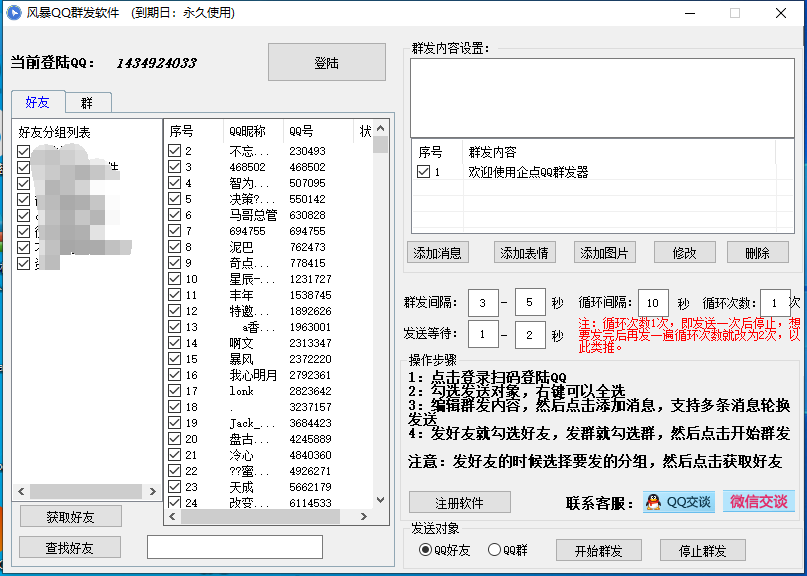
Task: Uncheck friend row 17 lonk
Action: click(174, 390)
